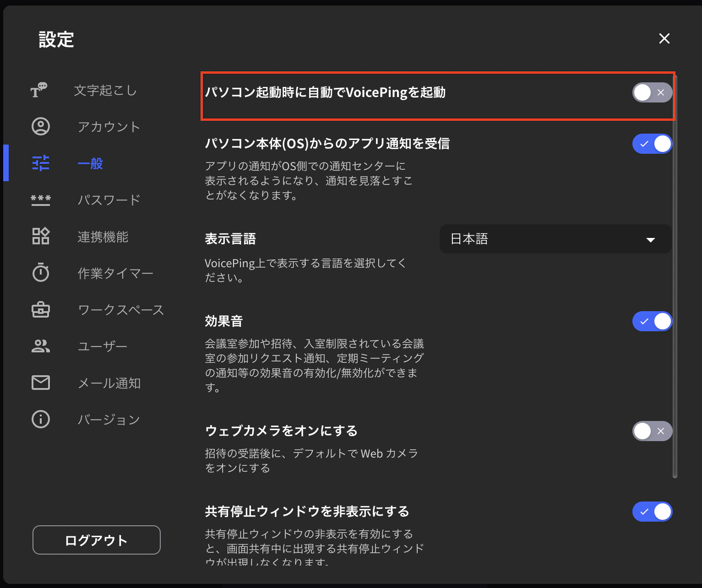This screenshot has width=702, height=588.
Task: Select the ワークスペース briefcase icon
Action: click(x=40, y=310)
